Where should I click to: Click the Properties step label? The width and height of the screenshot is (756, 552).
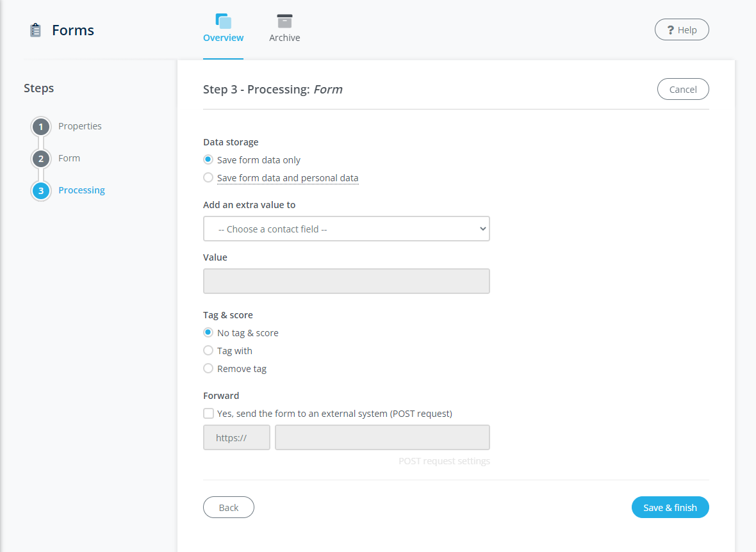click(x=80, y=126)
